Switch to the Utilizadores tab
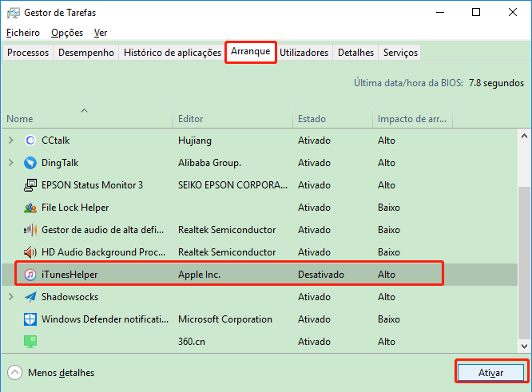The image size is (532, 392). click(304, 53)
